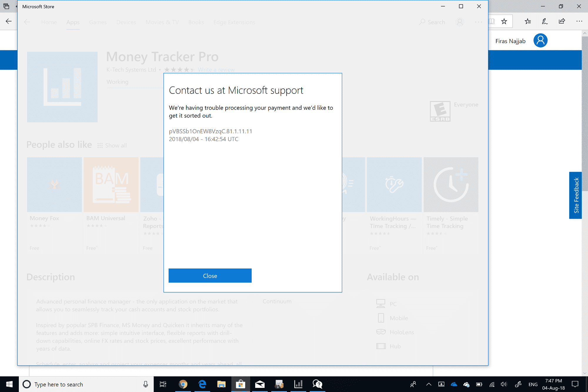
Task: Open File Explorer from taskbar
Action: [221, 384]
